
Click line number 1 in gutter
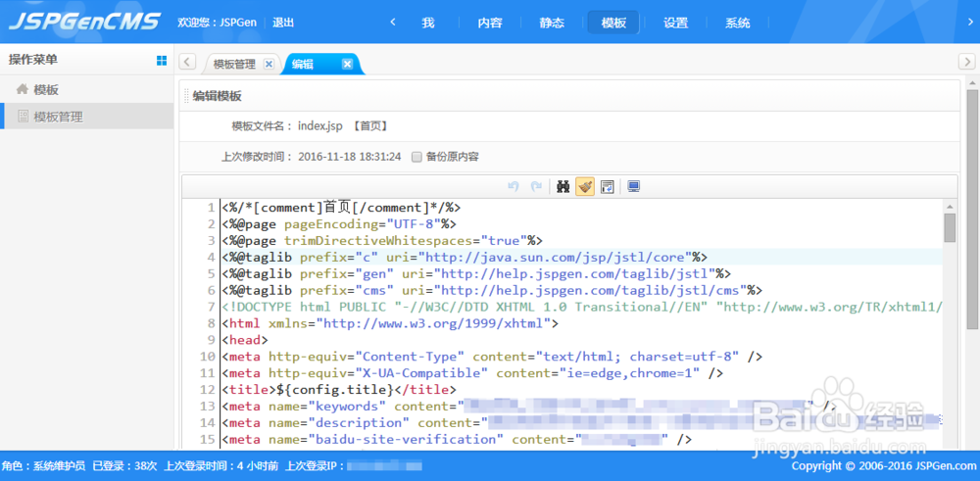[x=212, y=208]
